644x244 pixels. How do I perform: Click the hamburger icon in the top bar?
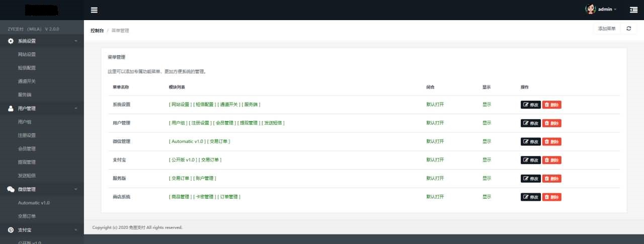(x=94, y=10)
